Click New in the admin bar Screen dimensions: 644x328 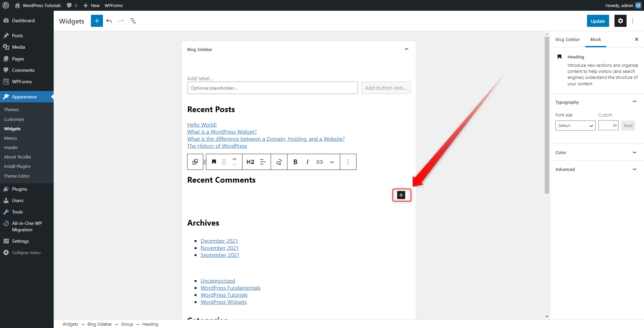tap(91, 5)
